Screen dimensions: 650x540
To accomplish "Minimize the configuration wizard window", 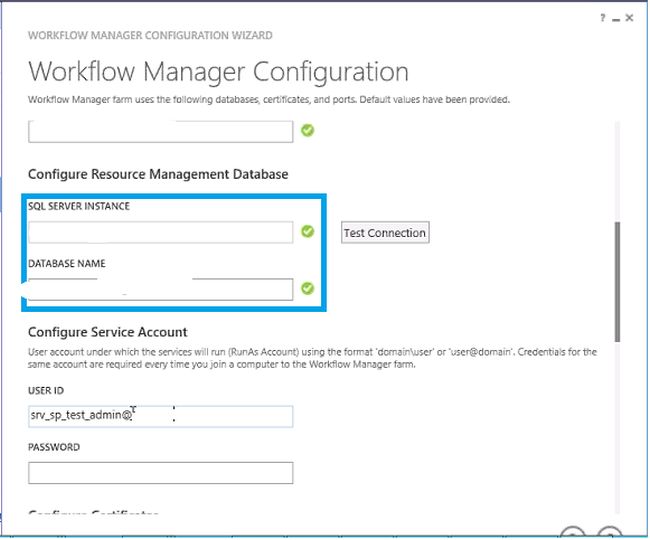I will pyautogui.click(x=616, y=18).
